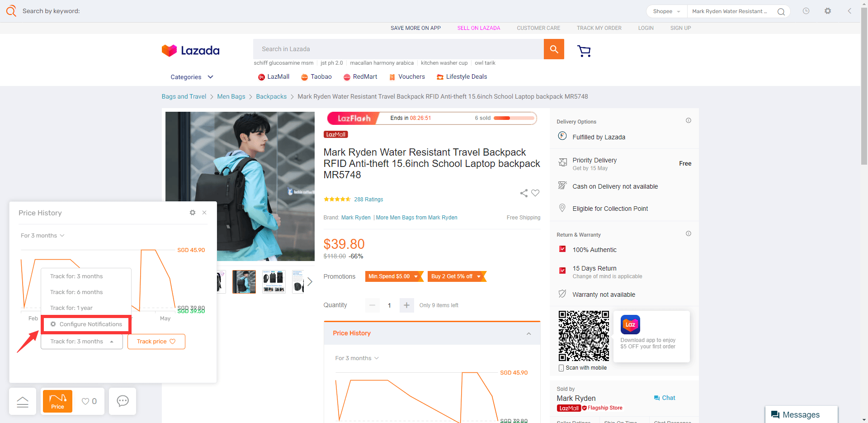Click the page vertical scrollbar

864,86
